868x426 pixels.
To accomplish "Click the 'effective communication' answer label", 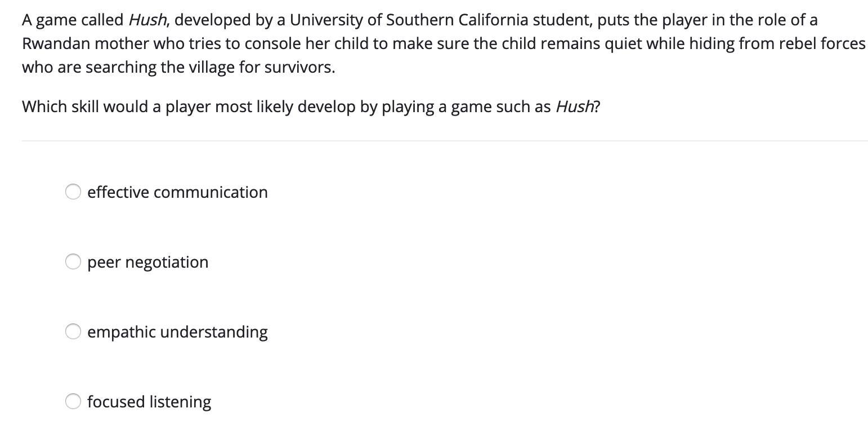I will tap(177, 192).
